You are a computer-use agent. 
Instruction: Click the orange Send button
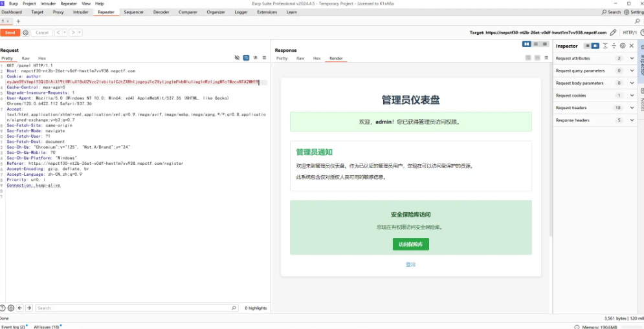click(10, 32)
